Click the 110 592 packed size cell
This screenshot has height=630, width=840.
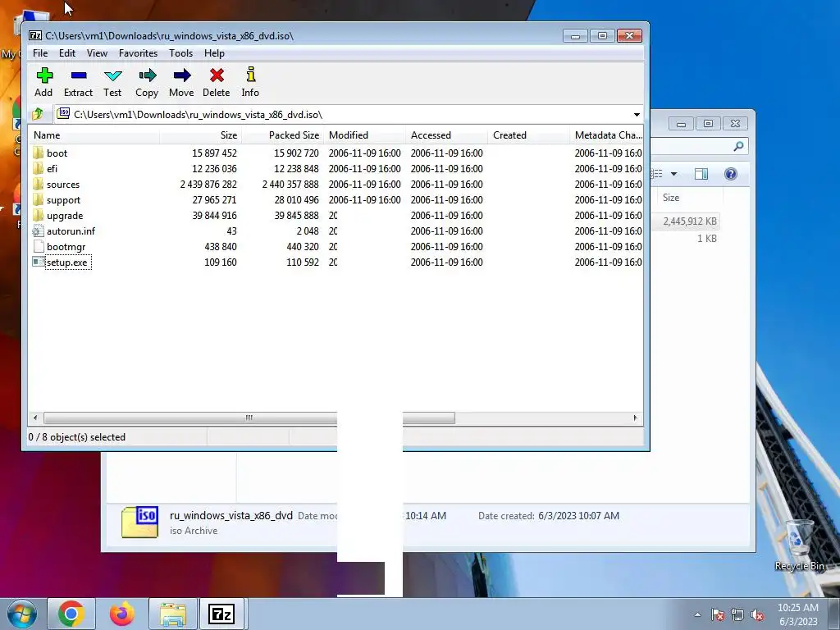(302, 262)
